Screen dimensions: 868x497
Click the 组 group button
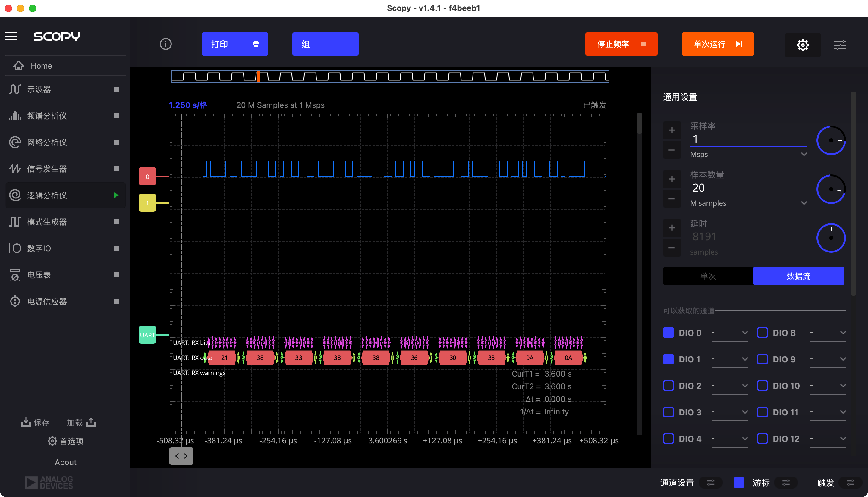[325, 44]
